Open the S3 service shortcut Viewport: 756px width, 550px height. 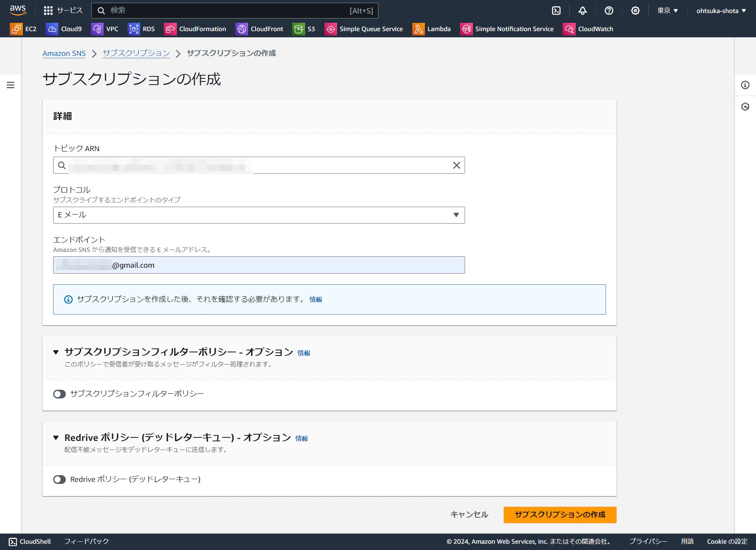point(304,29)
